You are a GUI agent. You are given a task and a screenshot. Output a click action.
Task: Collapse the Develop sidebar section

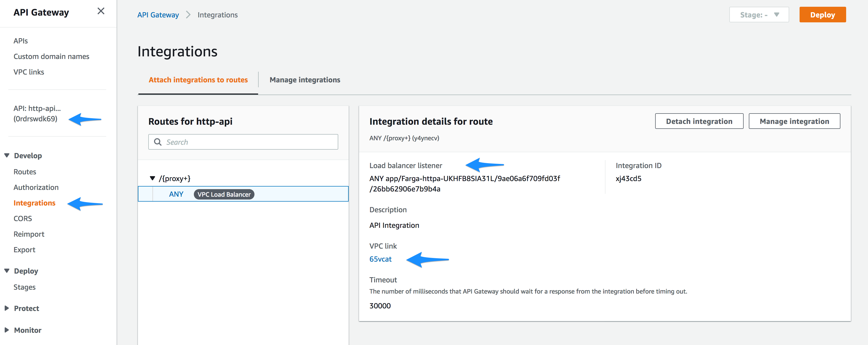(7, 156)
